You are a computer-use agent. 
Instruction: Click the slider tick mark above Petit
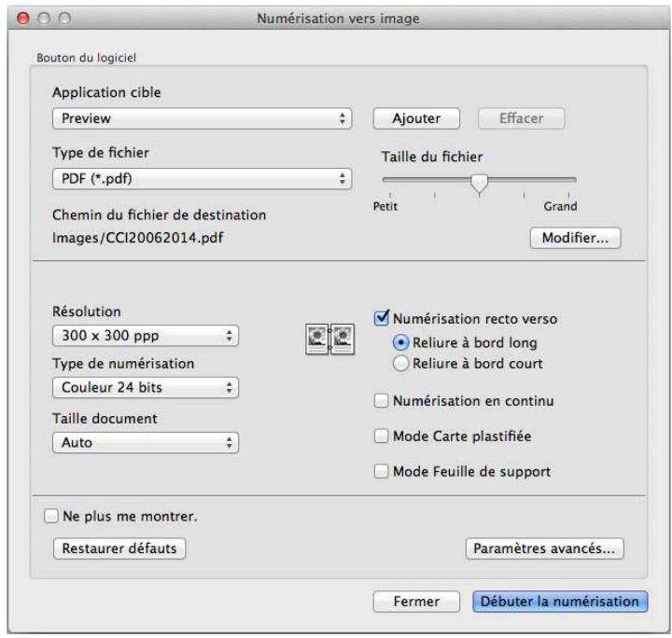pos(390,195)
